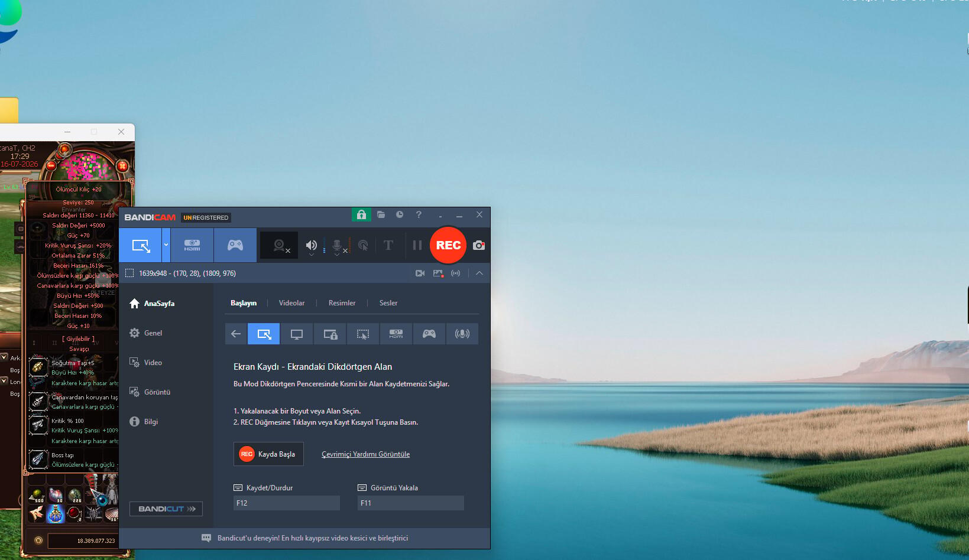This screenshot has width=969, height=560.
Task: Click the Kritik % 100 item icon in game
Action: point(38,424)
